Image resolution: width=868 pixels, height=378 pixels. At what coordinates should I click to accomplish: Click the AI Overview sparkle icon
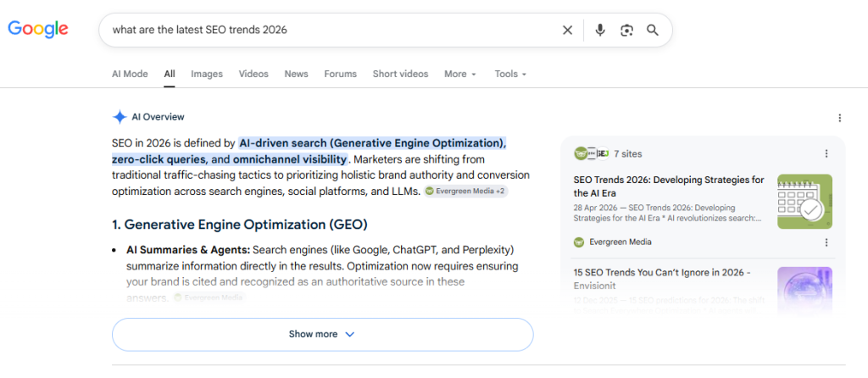(x=120, y=117)
